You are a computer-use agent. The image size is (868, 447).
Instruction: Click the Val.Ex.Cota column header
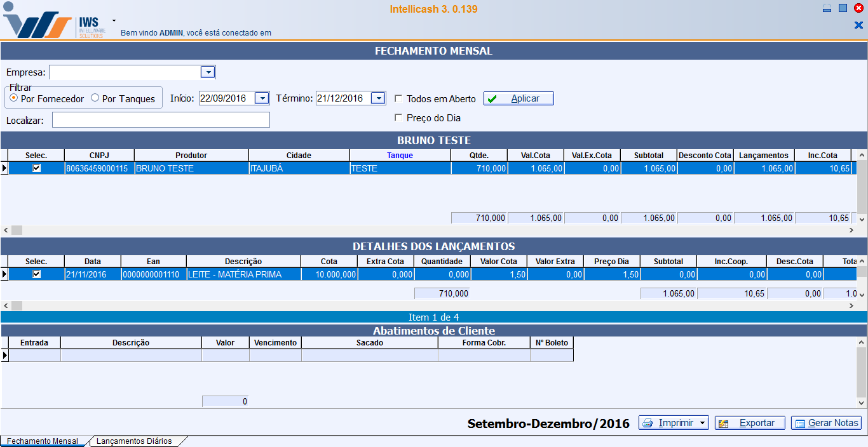point(592,156)
